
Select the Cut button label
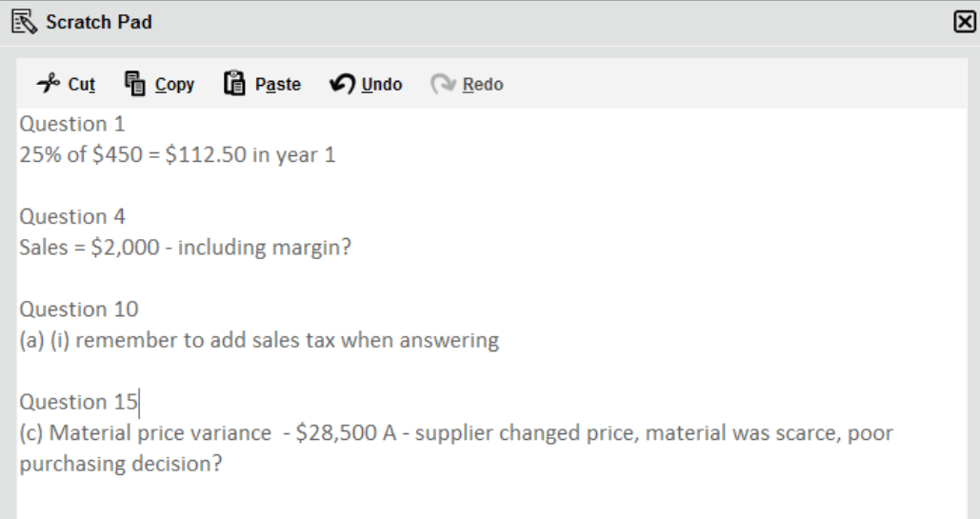(81, 85)
